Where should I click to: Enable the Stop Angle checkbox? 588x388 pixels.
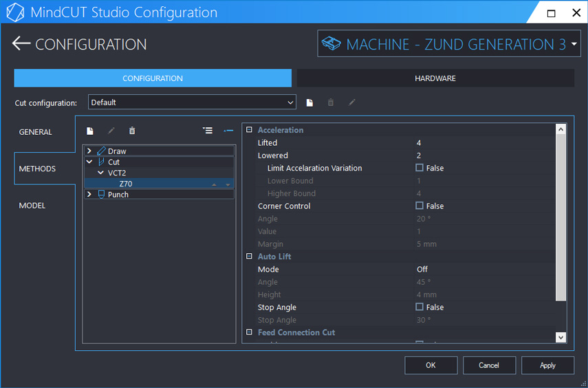click(420, 307)
